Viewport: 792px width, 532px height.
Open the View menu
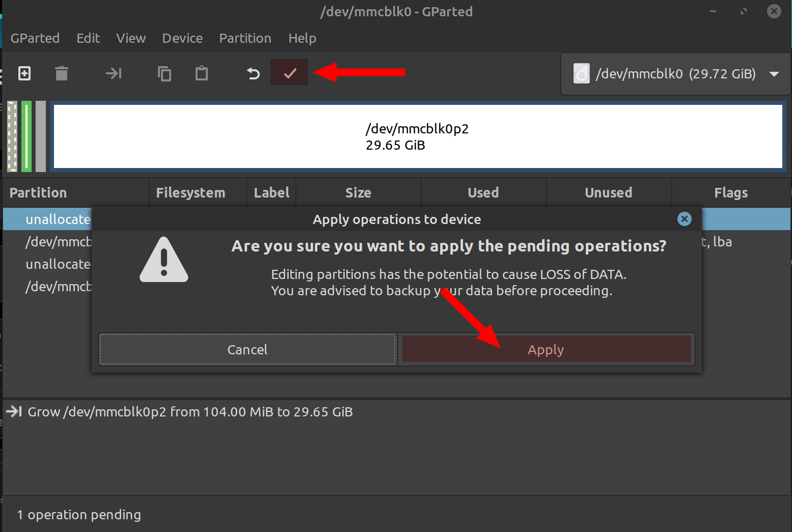pyautogui.click(x=131, y=38)
